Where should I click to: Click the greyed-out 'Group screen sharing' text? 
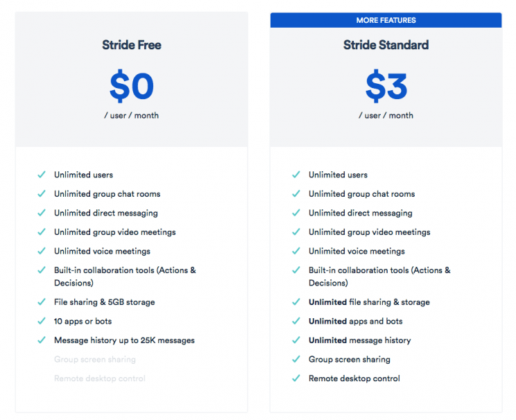95,360
